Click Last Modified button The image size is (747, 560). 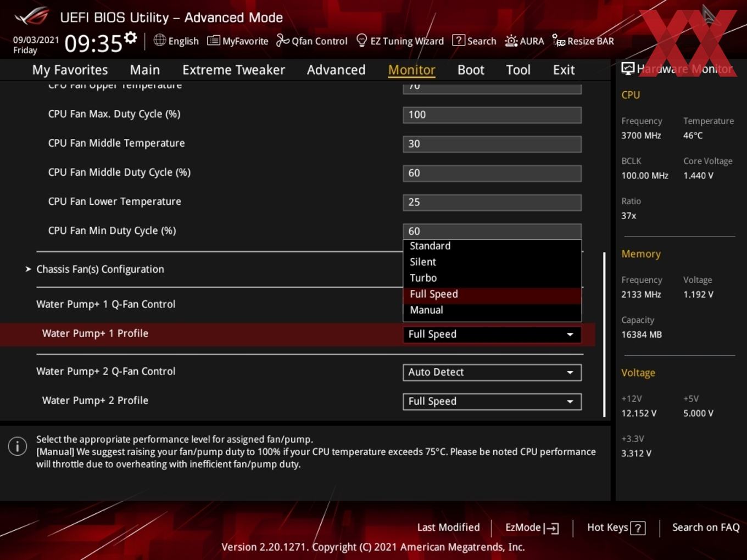tap(448, 528)
